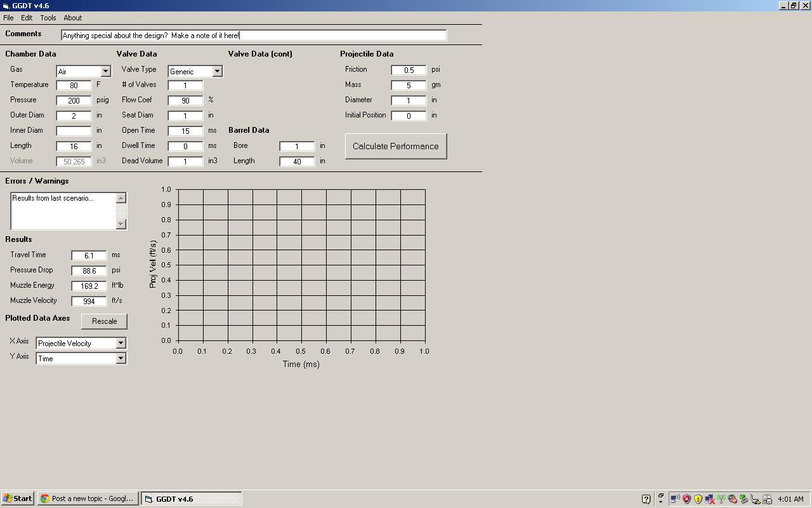
Task: Click the green wireless antenna tray icon
Action: click(x=721, y=499)
